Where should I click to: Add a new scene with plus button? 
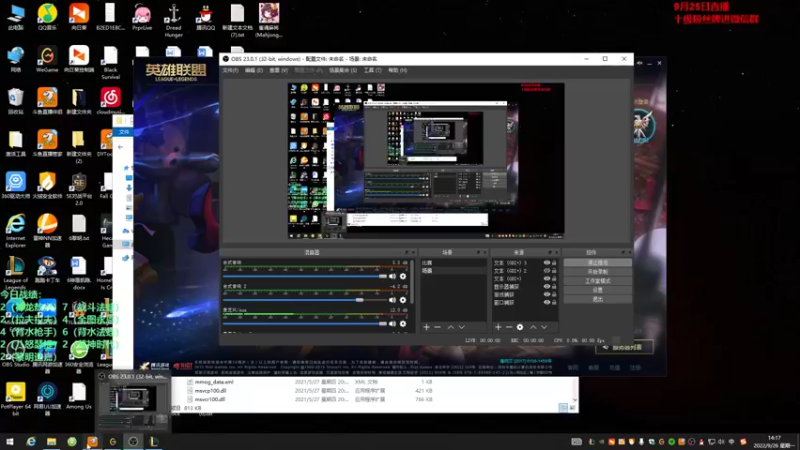coord(427,327)
